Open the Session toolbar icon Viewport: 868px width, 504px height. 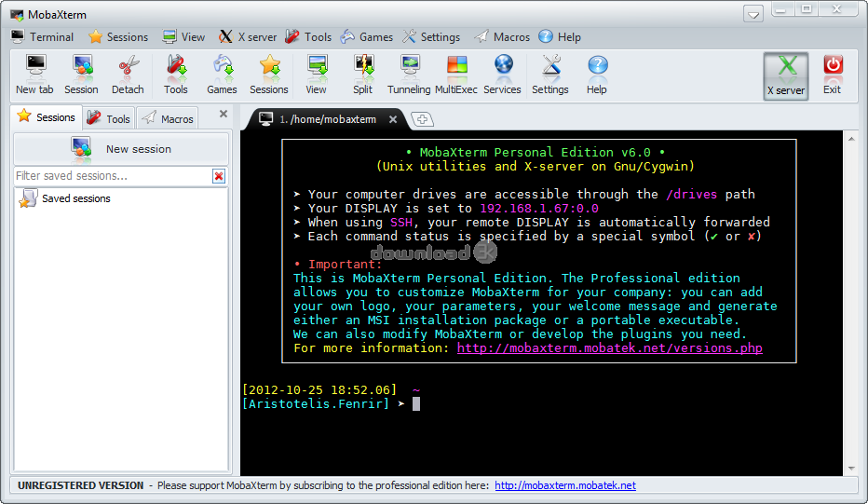81,75
